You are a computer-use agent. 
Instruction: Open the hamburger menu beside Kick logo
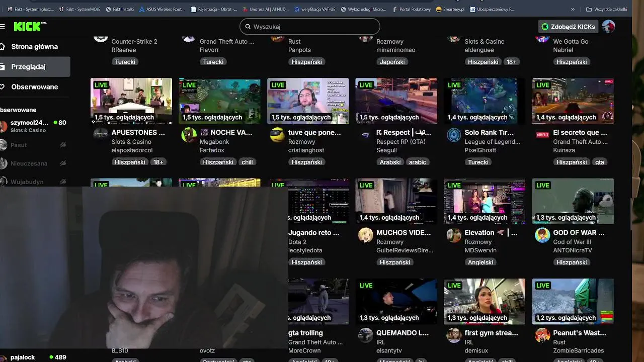[3, 27]
